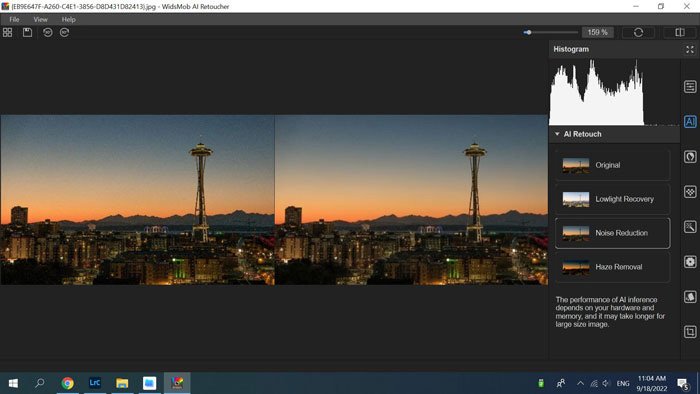Click the zoom slider handle
This screenshot has width=700, height=394.
[528, 33]
